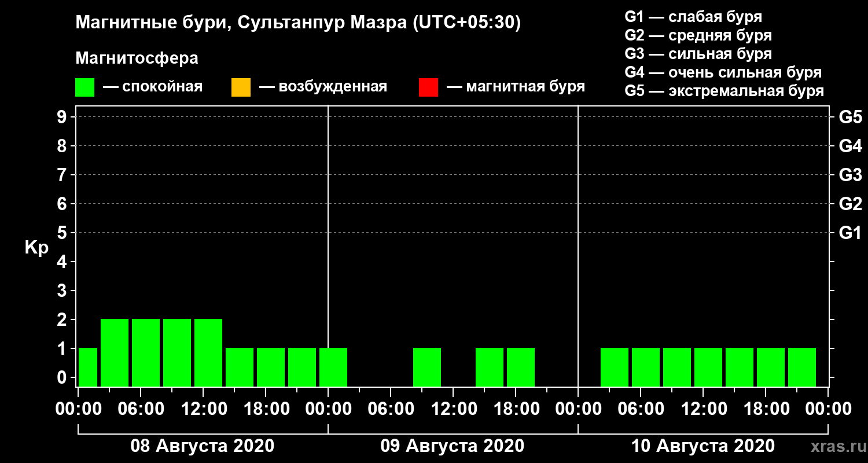
Task: Click the bar above 18:00 on 08 Августа
Action: (271, 367)
